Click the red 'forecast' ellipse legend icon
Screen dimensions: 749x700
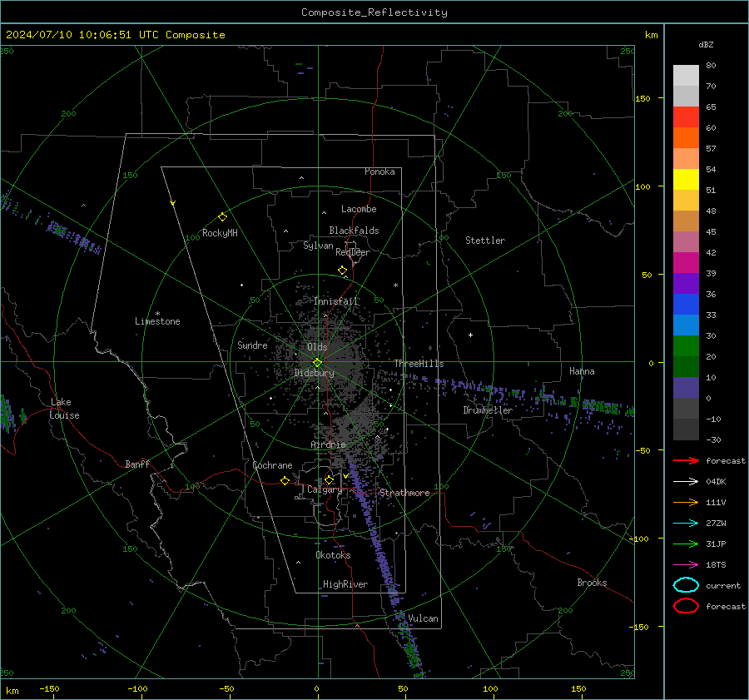[x=686, y=606]
